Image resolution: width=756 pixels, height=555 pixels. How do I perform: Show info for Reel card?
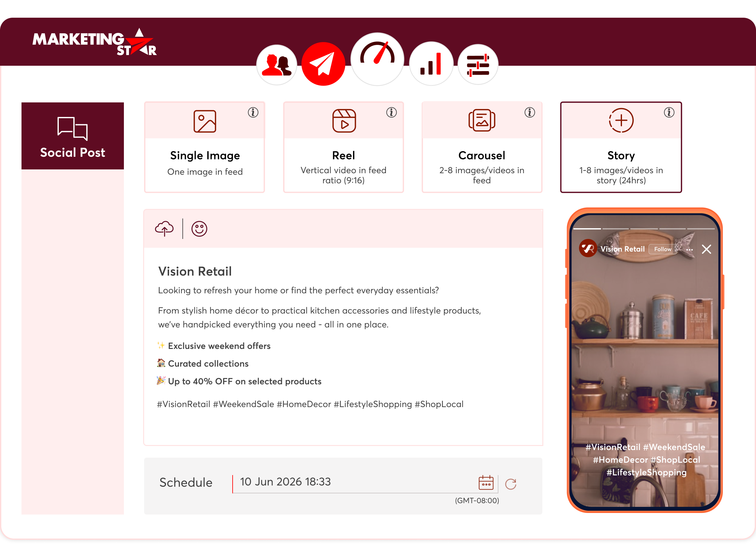click(x=391, y=112)
